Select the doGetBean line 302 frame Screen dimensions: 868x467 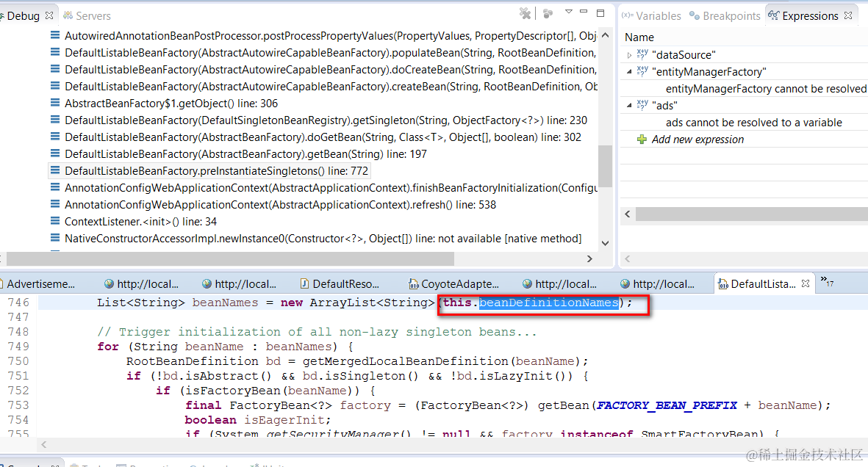pyautogui.click(x=323, y=137)
